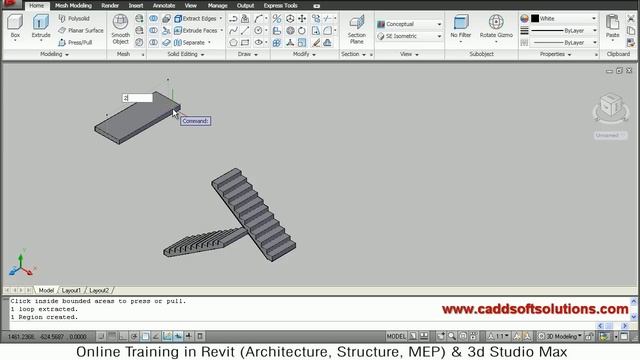Switch to the Express Tools tab
Viewport: 640px width, 360px height.
(280, 6)
